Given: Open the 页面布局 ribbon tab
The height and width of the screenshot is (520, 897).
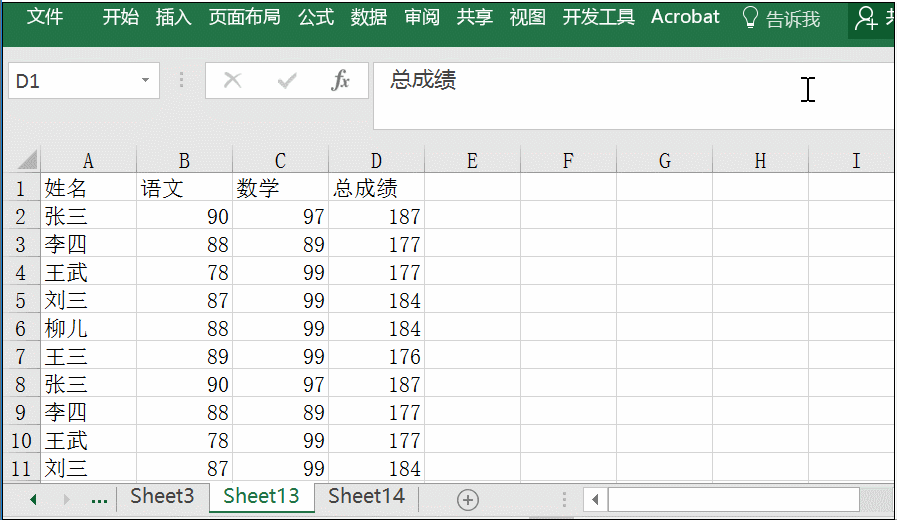Looking at the screenshot, I should click(x=244, y=17).
